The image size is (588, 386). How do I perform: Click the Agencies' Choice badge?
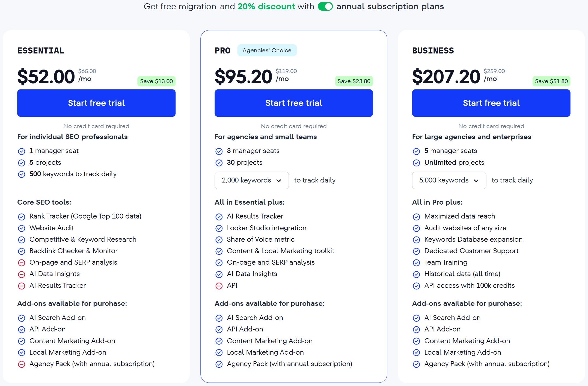pyautogui.click(x=267, y=50)
